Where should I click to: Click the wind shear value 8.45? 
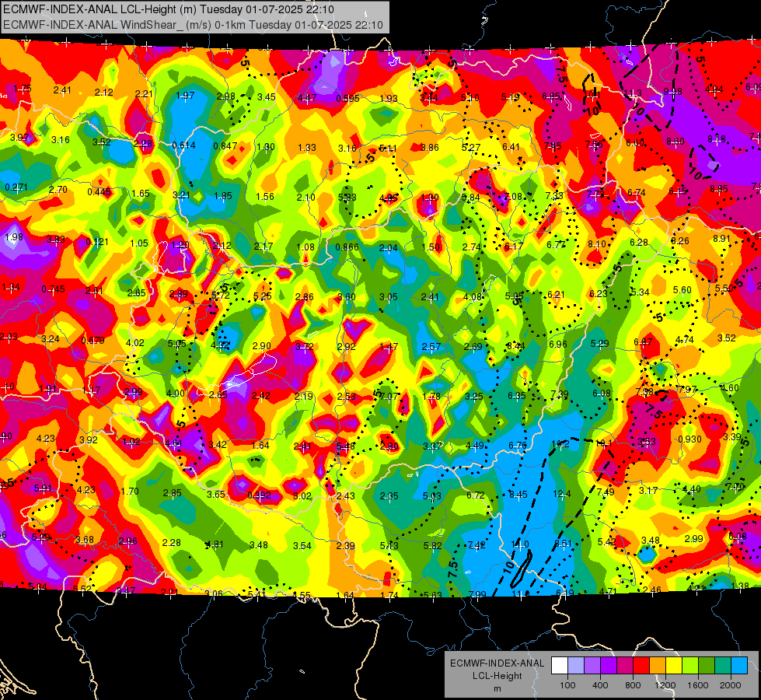(x=518, y=495)
